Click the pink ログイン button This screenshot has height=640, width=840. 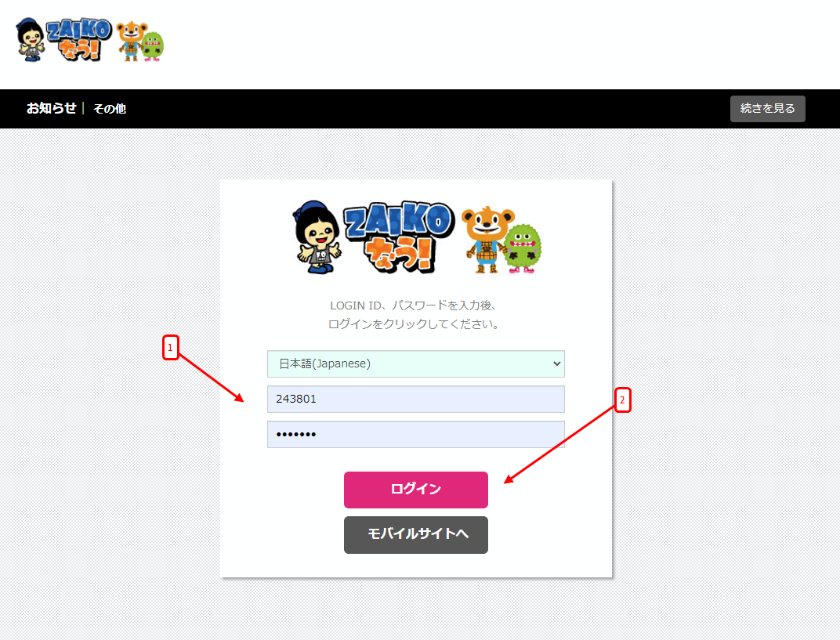point(416,490)
